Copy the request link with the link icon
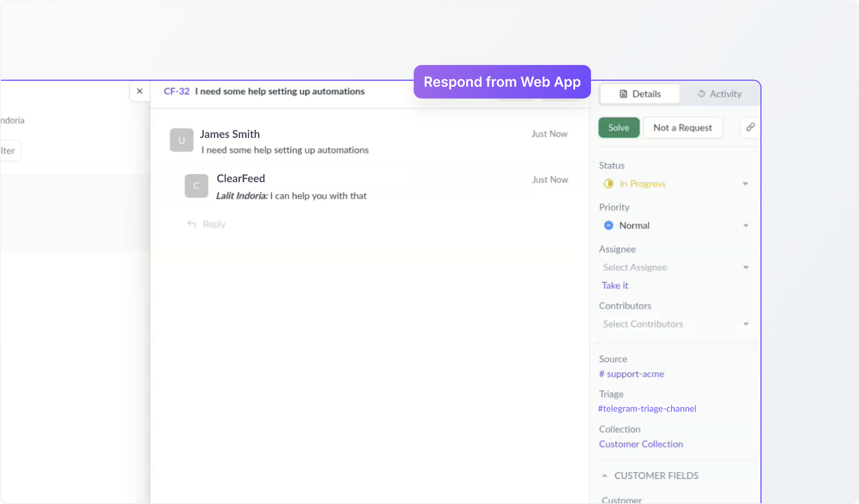Viewport: 859px width, 504px height. (750, 127)
